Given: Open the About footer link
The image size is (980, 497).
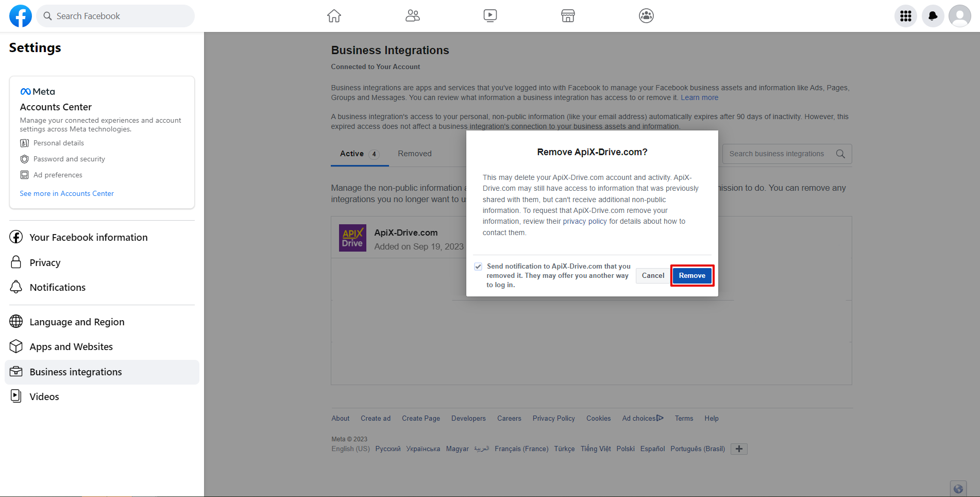Looking at the screenshot, I should tap(341, 419).
